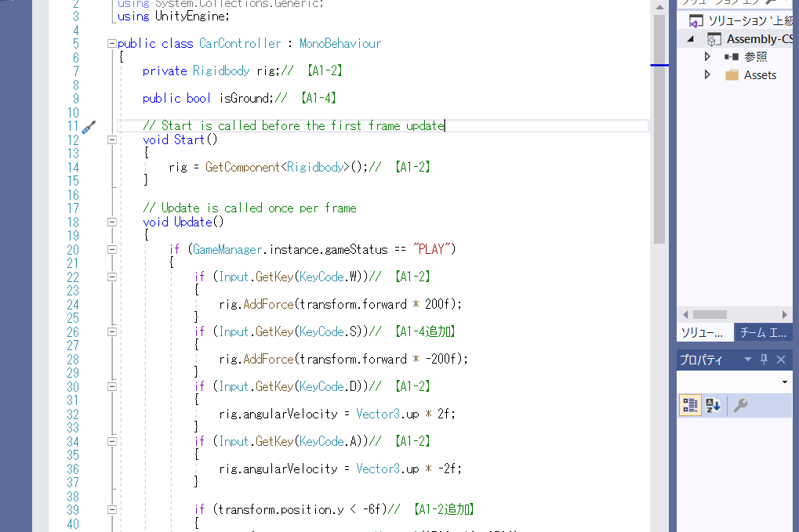Expand the 参照 references node

click(707, 56)
